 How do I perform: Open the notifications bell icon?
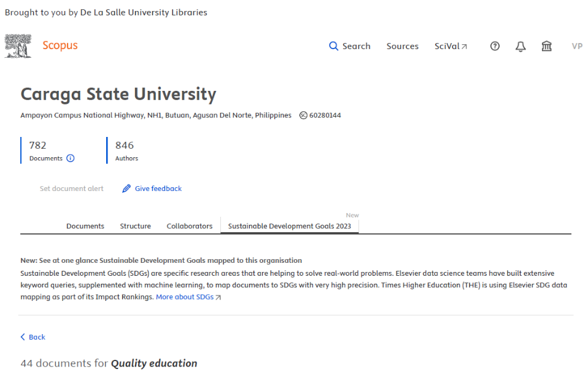[520, 46]
